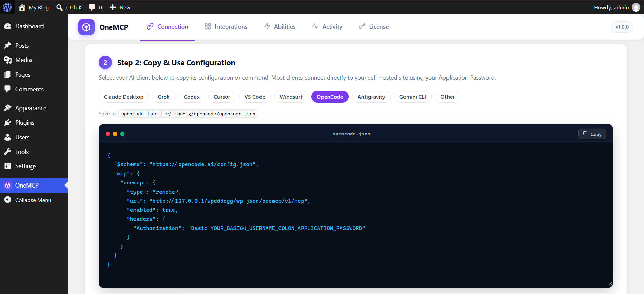Open the My Blog home icon

tap(22, 7)
